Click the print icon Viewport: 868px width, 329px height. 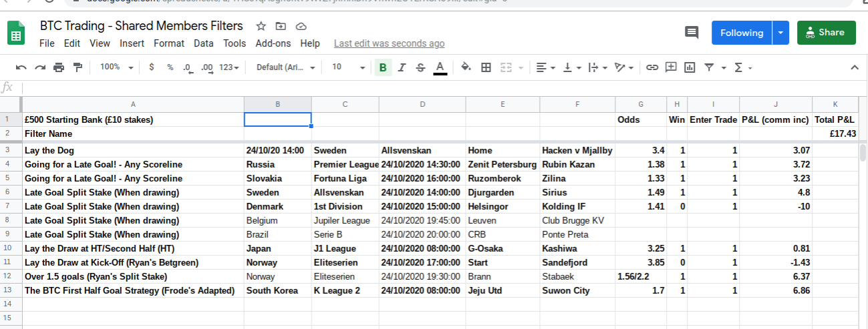pos(59,67)
